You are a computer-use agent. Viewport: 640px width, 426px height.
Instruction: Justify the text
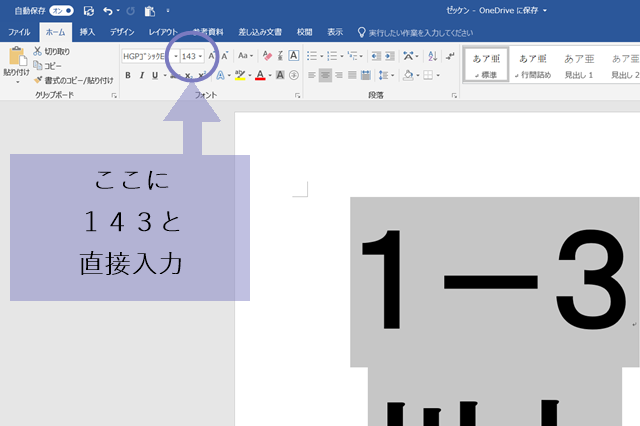352,75
